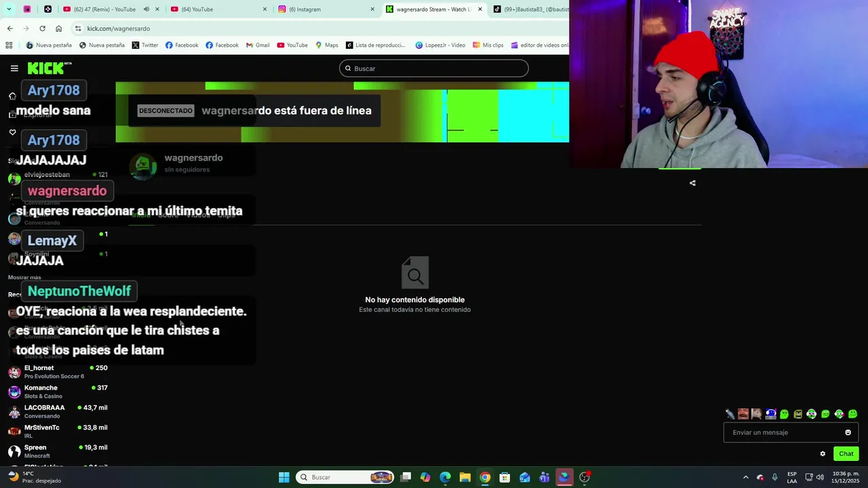Open Microsoft Teams from taskbar
The width and height of the screenshot is (868, 488).
544,477
